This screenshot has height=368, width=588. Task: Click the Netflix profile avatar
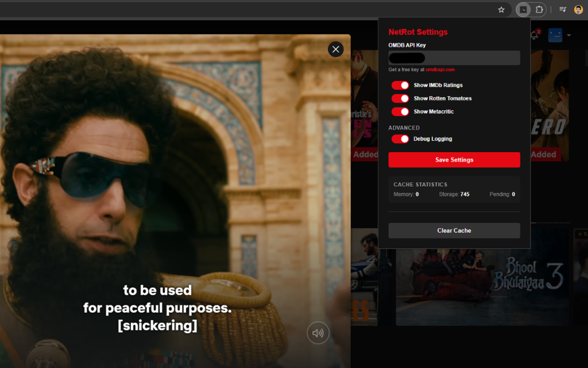tap(555, 35)
